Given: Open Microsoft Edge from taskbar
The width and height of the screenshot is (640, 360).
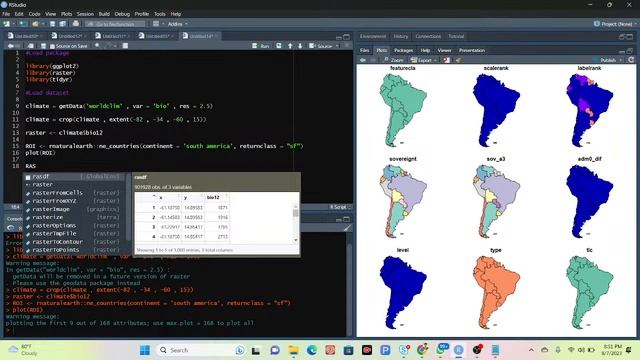Looking at the screenshot, I should 312,350.
